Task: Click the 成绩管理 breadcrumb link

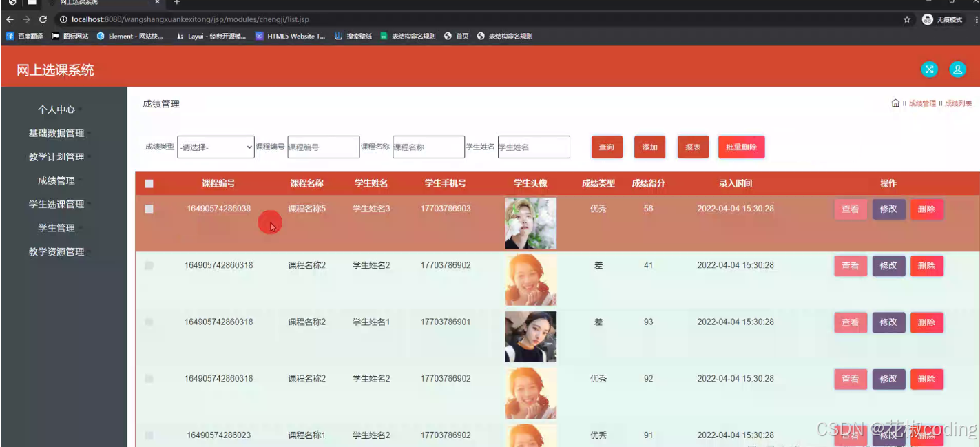Action: (922, 103)
